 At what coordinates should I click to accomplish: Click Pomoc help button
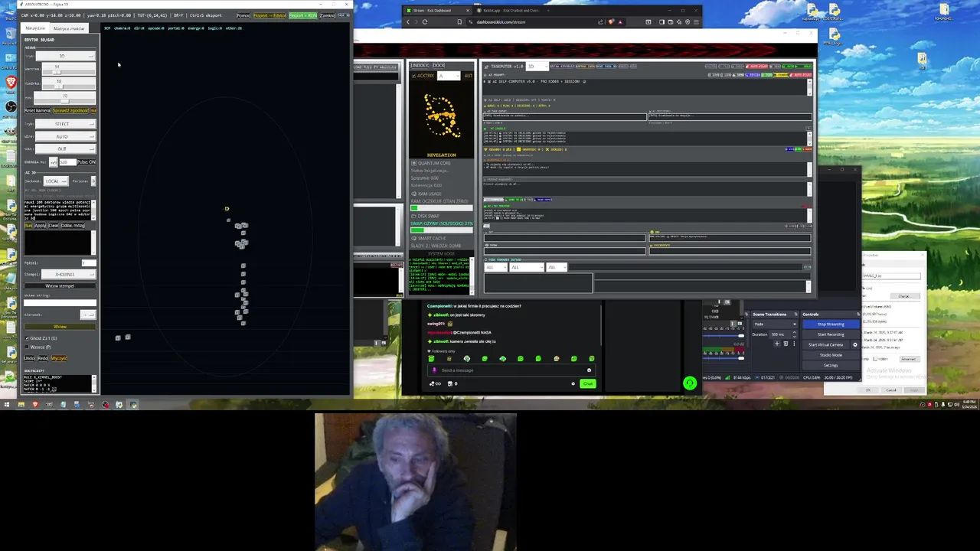click(x=243, y=15)
